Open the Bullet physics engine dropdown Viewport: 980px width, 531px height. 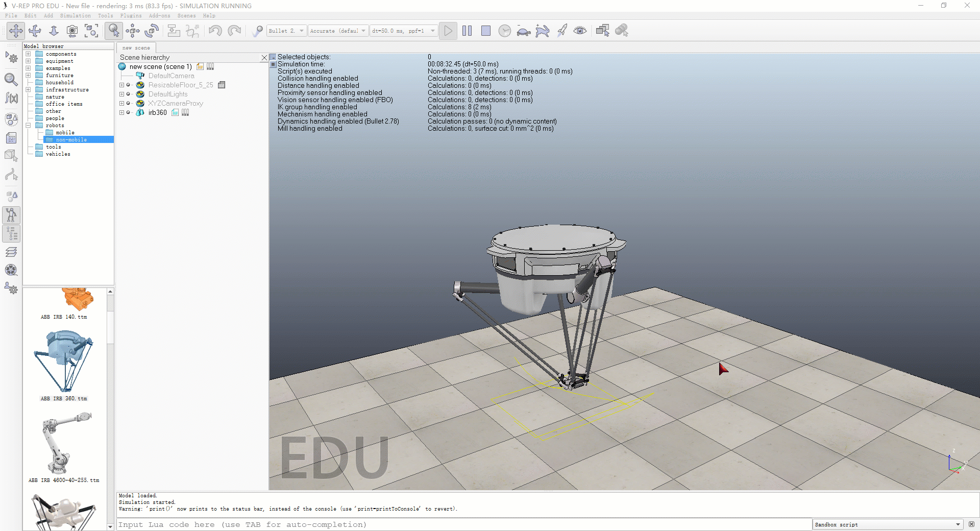pyautogui.click(x=286, y=31)
